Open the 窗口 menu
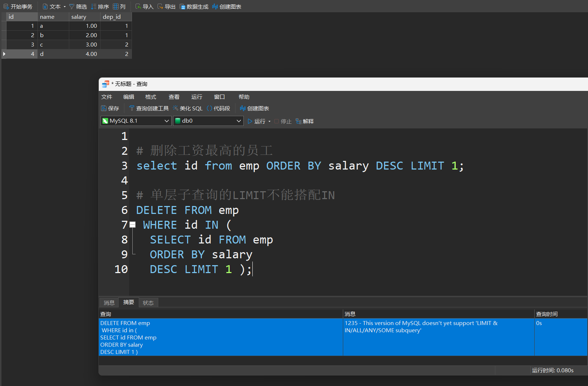Image resolution: width=588 pixels, height=386 pixels. [x=220, y=97]
